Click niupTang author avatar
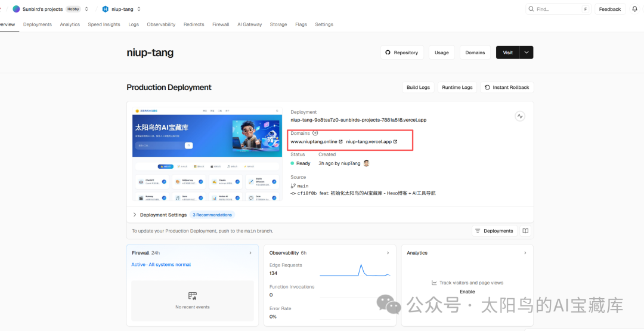The image size is (644, 331). (366, 163)
